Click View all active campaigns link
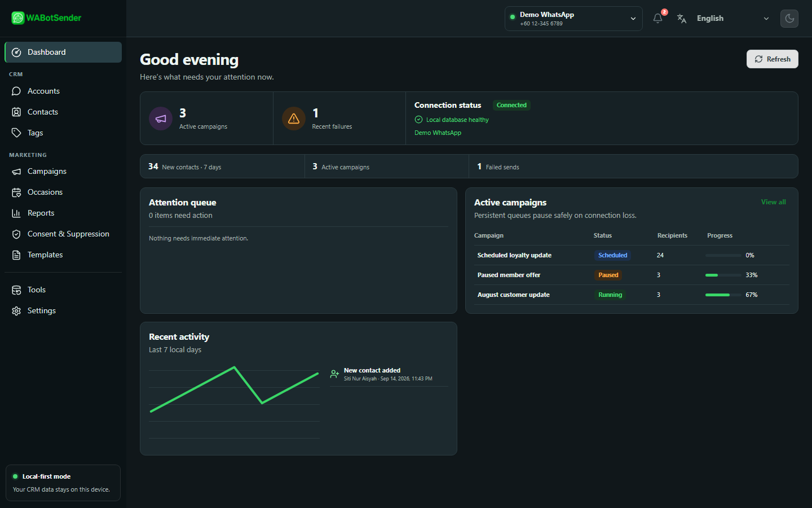812x508 pixels. pos(774,202)
